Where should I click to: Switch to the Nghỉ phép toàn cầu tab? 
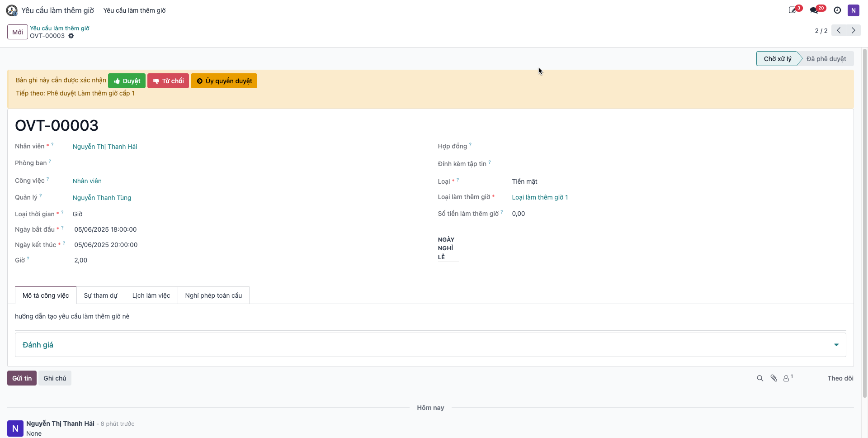(x=213, y=295)
